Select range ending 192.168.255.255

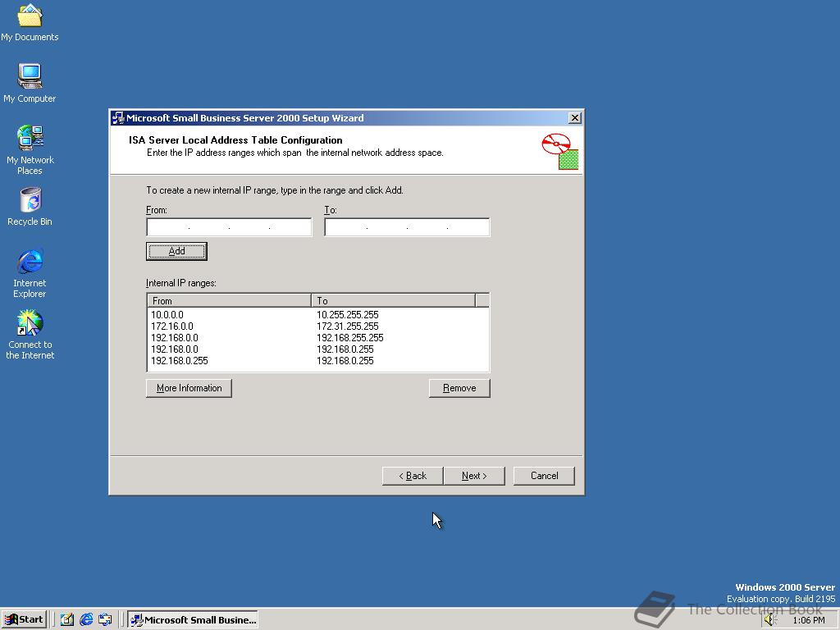(x=317, y=337)
